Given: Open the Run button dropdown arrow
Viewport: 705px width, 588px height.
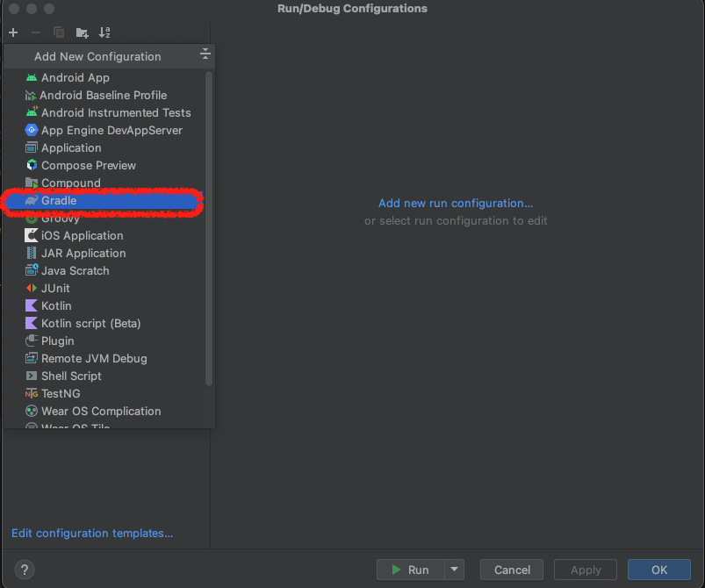Looking at the screenshot, I should pos(454,570).
